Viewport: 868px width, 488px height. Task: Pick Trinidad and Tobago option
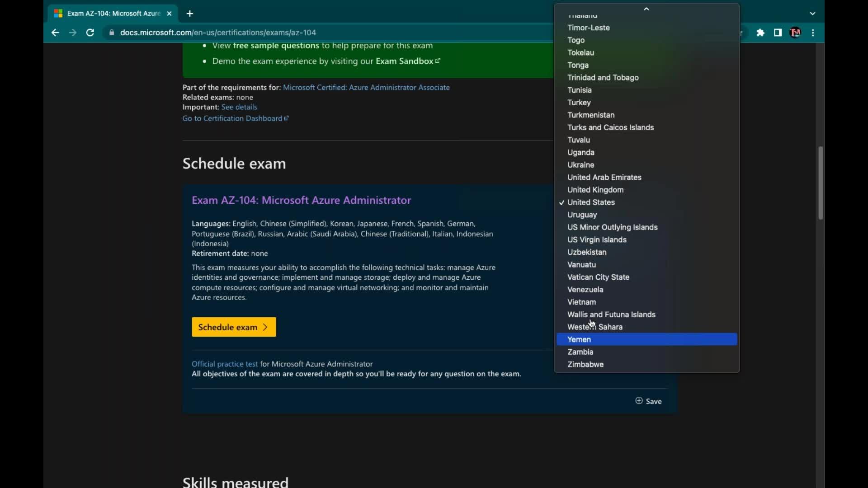coord(646,78)
